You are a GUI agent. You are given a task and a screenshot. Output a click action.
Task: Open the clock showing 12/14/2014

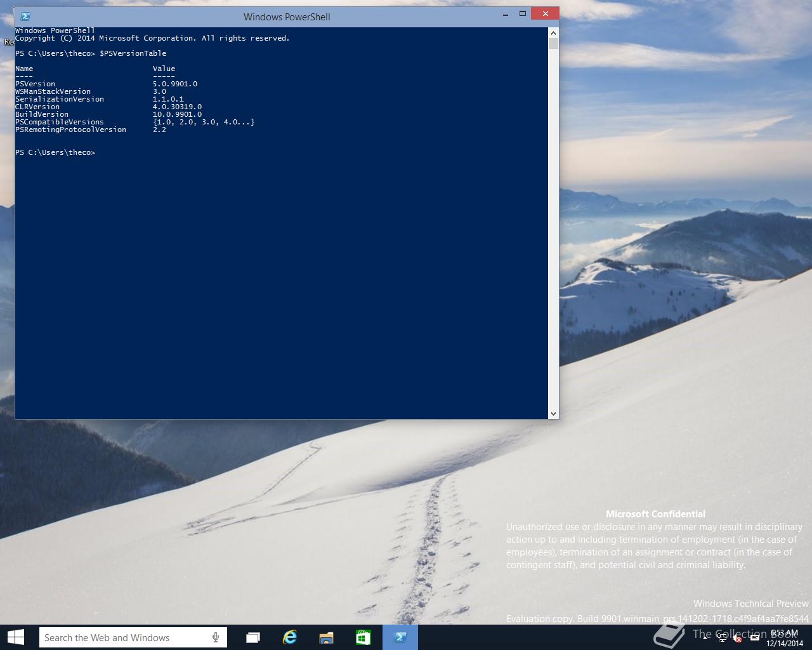click(x=785, y=638)
